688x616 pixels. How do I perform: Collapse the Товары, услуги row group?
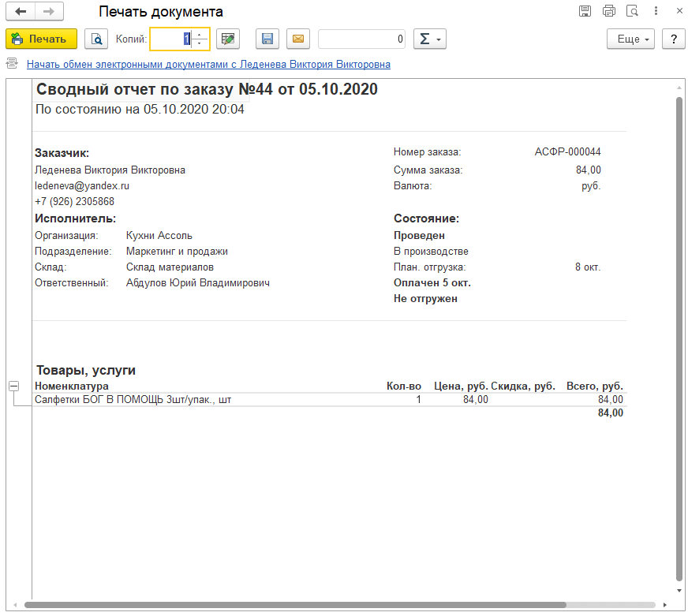point(13,386)
